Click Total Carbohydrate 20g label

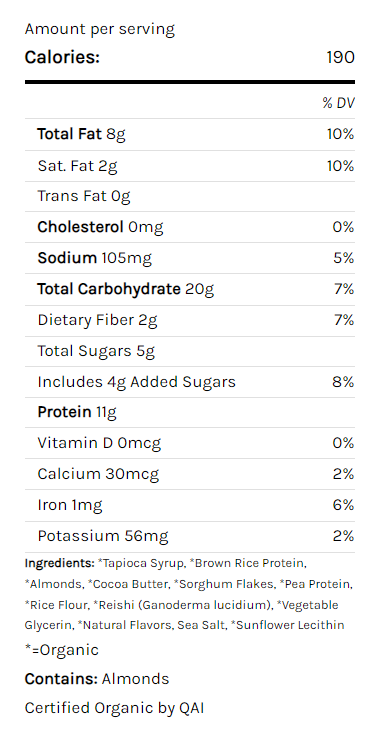coord(125,289)
